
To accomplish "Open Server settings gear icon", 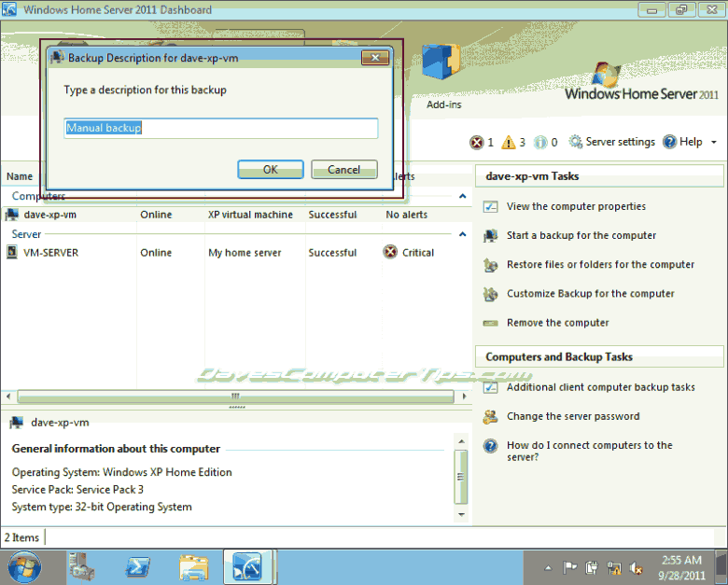I will click(x=575, y=142).
